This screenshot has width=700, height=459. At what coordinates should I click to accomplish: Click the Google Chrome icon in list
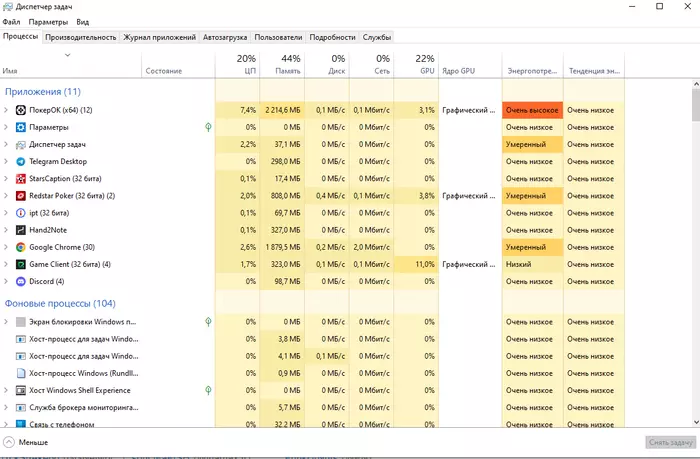21,247
